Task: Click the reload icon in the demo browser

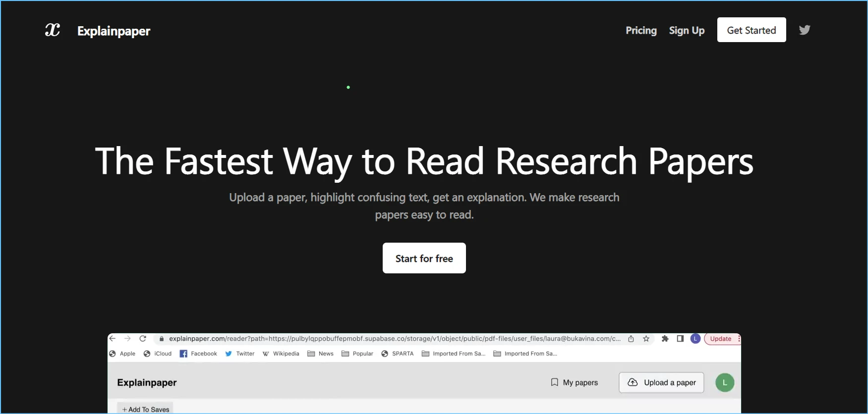Action: (x=143, y=339)
